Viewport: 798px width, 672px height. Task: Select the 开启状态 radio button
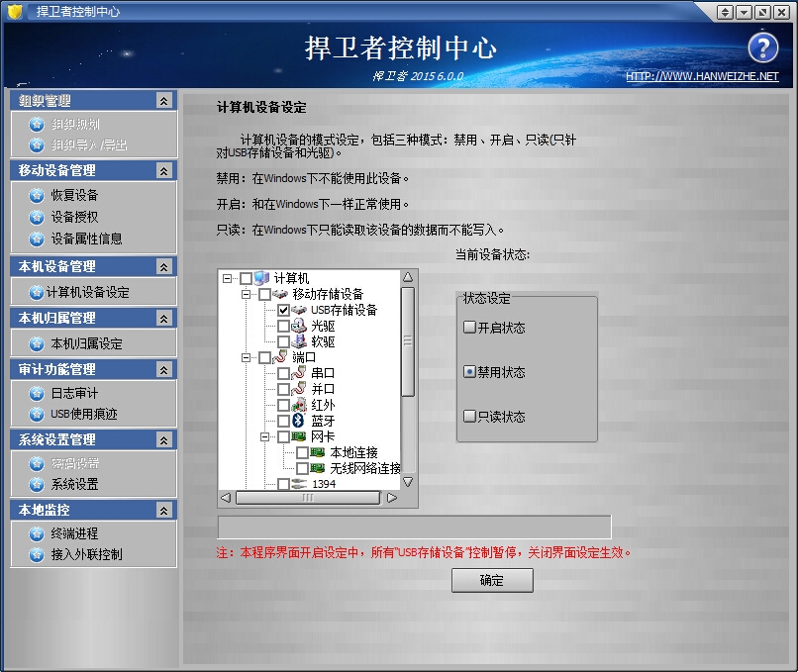pos(469,328)
